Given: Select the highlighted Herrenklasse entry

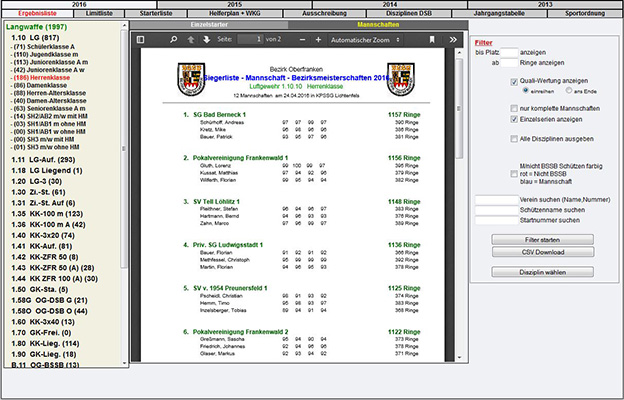Looking at the screenshot, I should 40,78.
